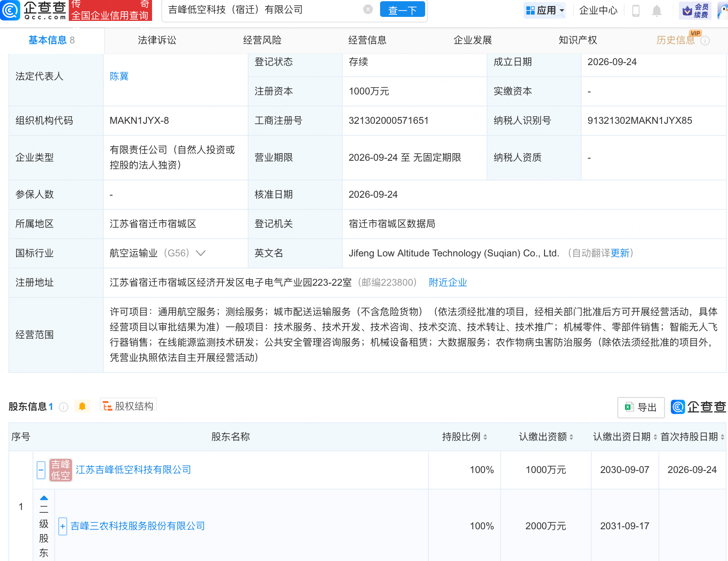Viewport: 728px width, 561px height.
Task: Switch to 企业发展 tab
Action: click(x=473, y=40)
